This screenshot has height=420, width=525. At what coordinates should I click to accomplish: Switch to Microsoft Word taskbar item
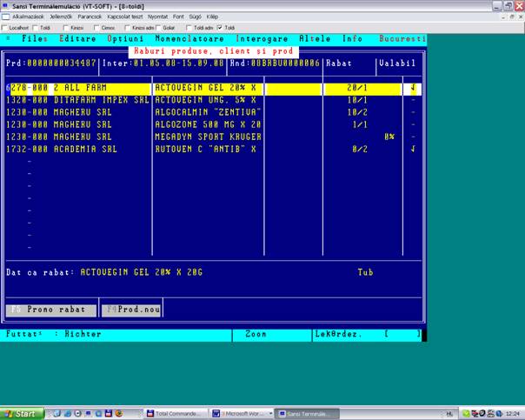point(243,414)
